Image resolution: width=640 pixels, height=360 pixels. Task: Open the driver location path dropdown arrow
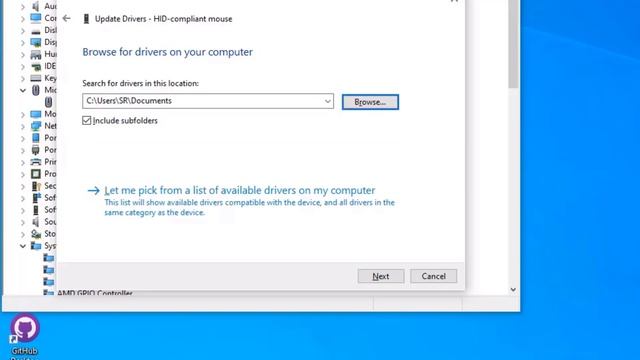328,101
